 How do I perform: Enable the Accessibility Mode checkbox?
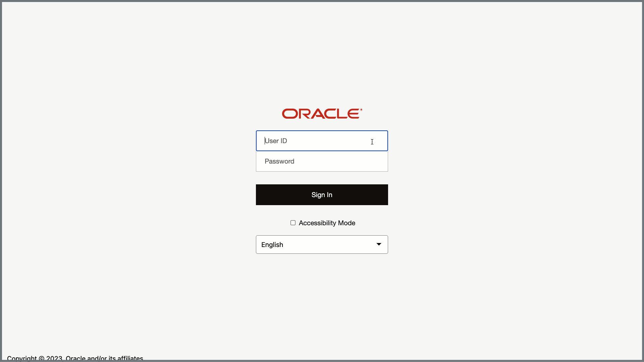(x=293, y=223)
